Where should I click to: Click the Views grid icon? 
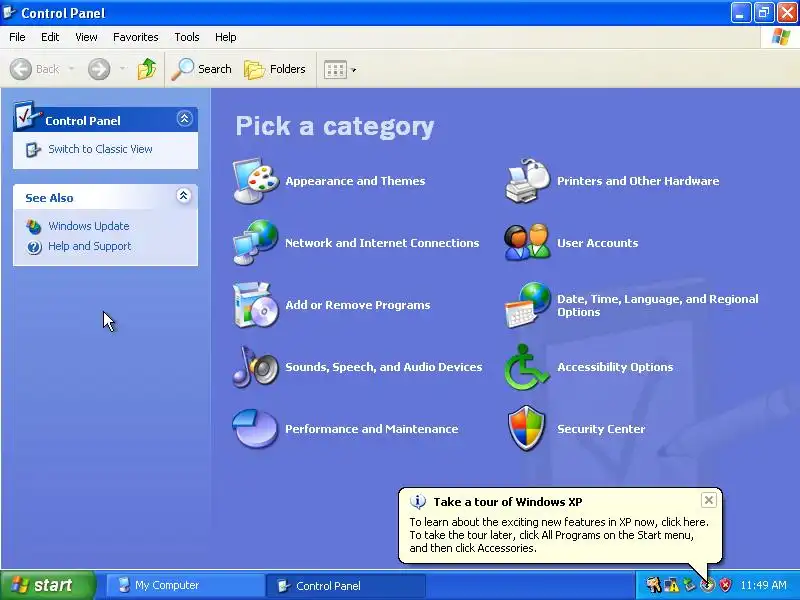[335, 69]
